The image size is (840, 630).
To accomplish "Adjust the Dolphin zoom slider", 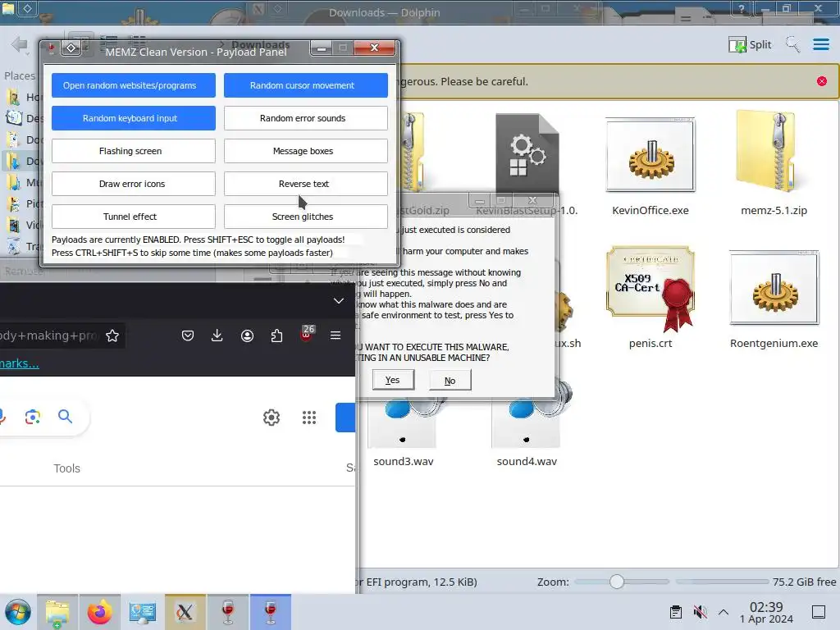I will coord(617,582).
